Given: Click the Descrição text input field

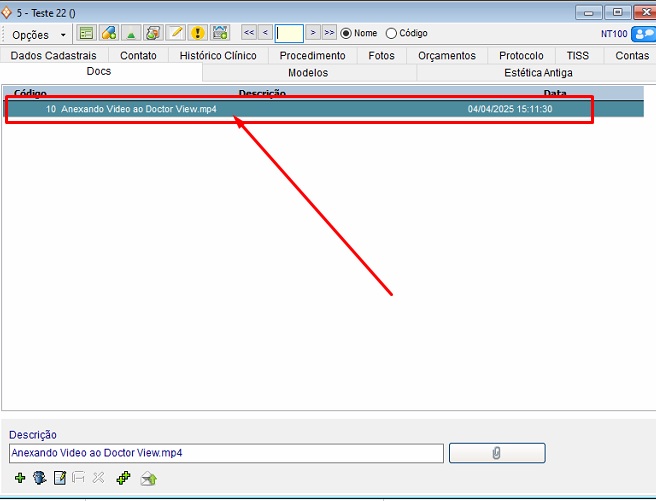Looking at the screenshot, I should pos(226,454).
